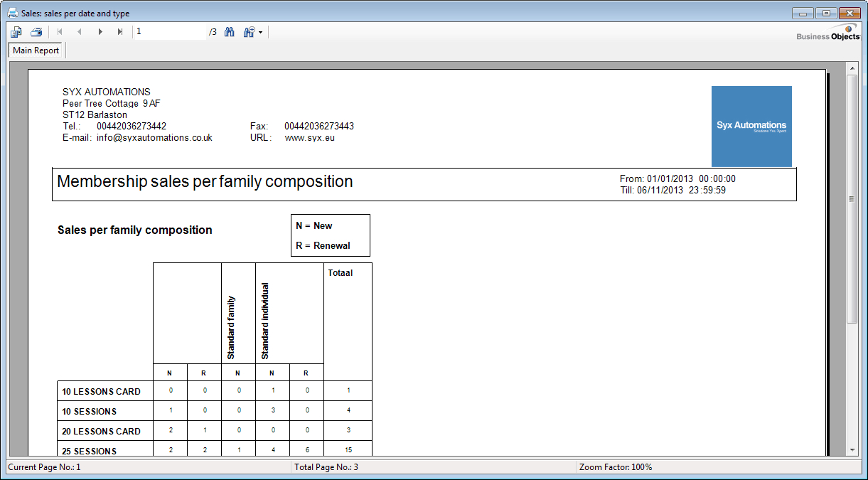Expand the zoom level dropdown arrow

[261, 33]
